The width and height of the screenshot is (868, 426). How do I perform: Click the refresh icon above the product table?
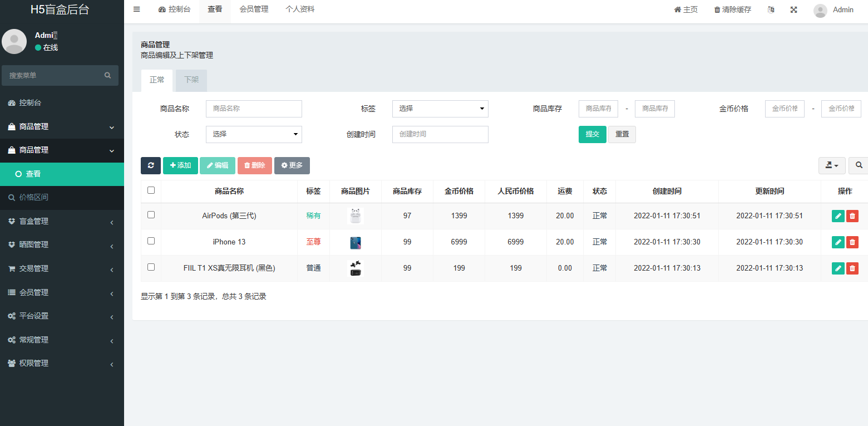[x=150, y=165]
